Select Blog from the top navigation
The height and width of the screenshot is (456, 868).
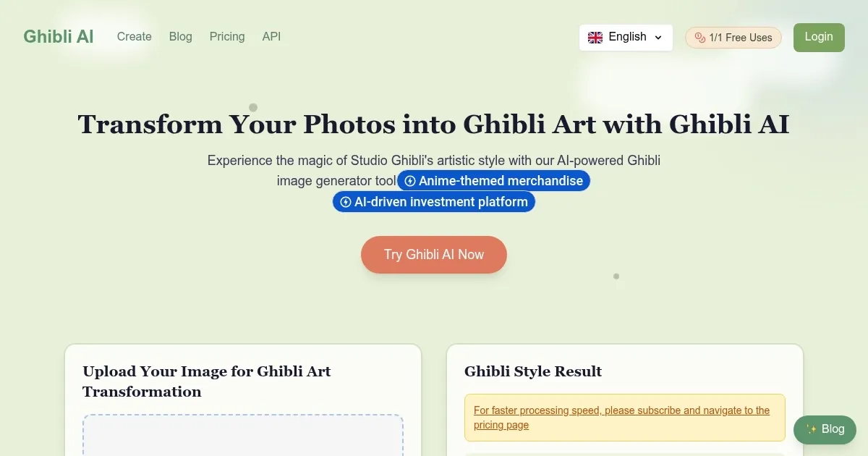180,36
